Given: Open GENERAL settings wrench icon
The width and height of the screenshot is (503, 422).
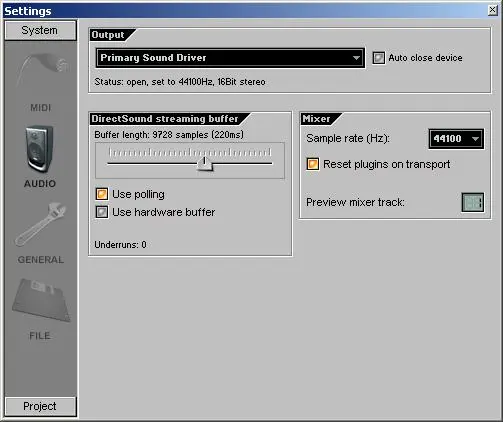Looking at the screenshot, I should pyautogui.click(x=41, y=225).
